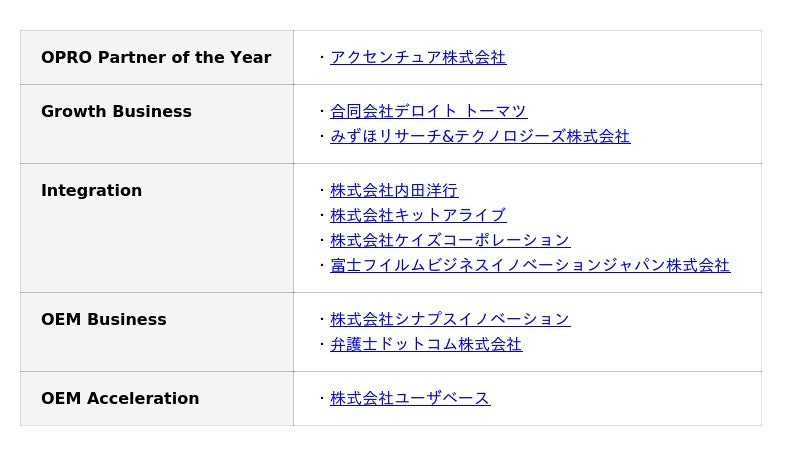Click the 株式会社ケイズコーポレーション link
800x456 pixels.
(x=450, y=241)
